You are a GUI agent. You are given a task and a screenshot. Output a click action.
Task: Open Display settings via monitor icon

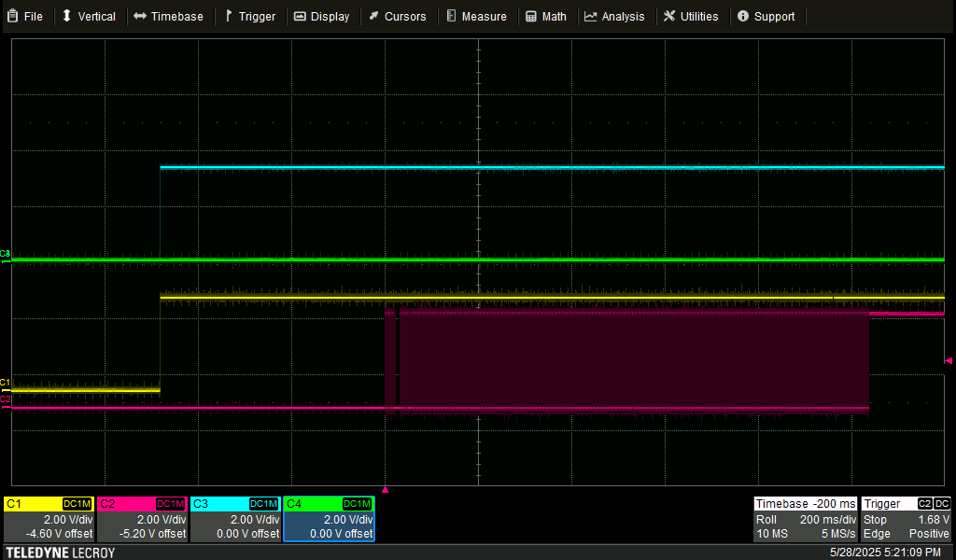coord(300,16)
